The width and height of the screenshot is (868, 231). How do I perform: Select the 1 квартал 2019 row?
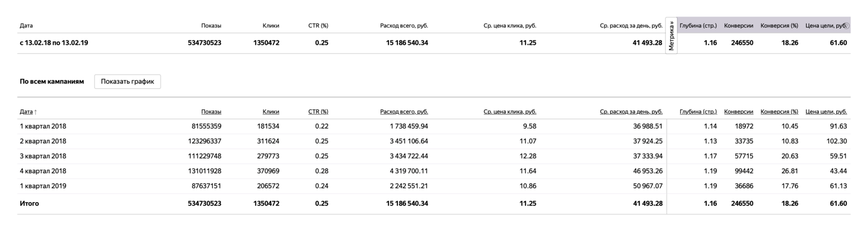[x=43, y=186]
